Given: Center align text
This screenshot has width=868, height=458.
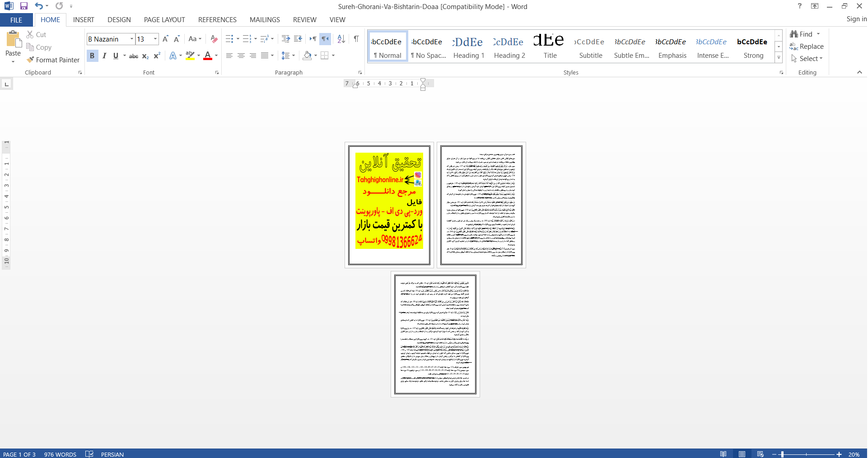Looking at the screenshot, I should 241,56.
